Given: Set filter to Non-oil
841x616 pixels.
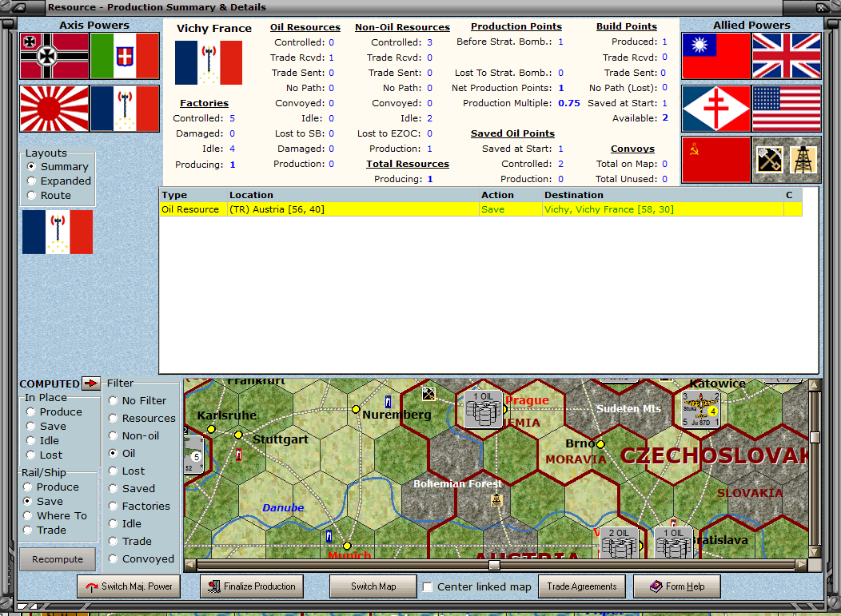Looking at the screenshot, I should click(114, 436).
